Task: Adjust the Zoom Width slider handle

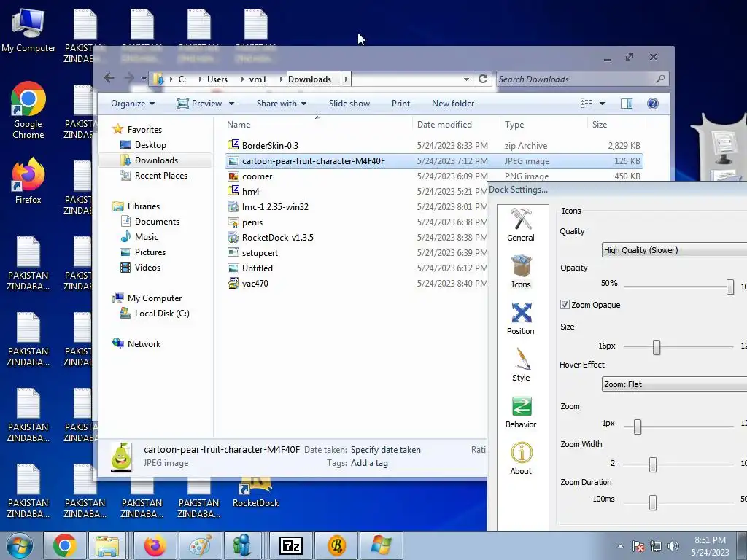Action: [x=653, y=464]
